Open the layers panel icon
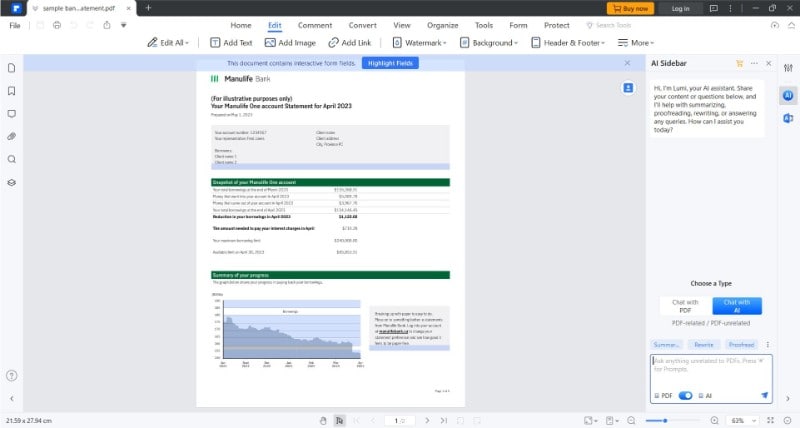Screen dimensions: 800x428 (x=12, y=183)
